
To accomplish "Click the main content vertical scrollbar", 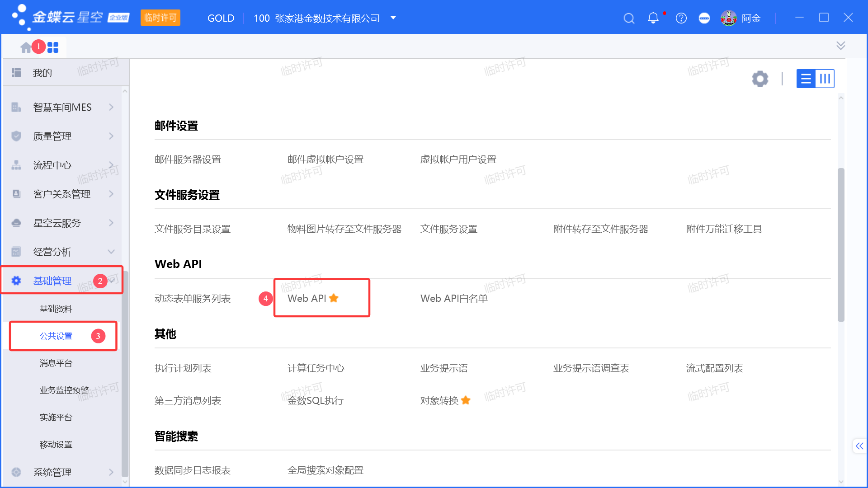I will (841, 244).
